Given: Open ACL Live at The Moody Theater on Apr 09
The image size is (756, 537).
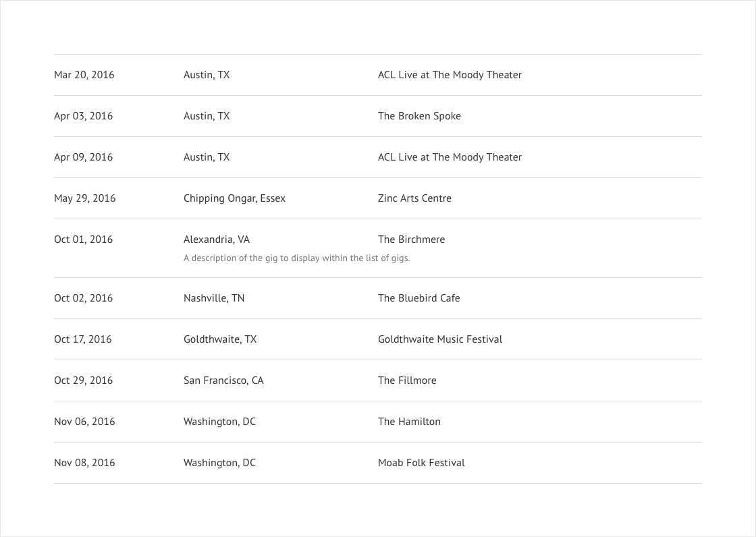Looking at the screenshot, I should tap(450, 157).
